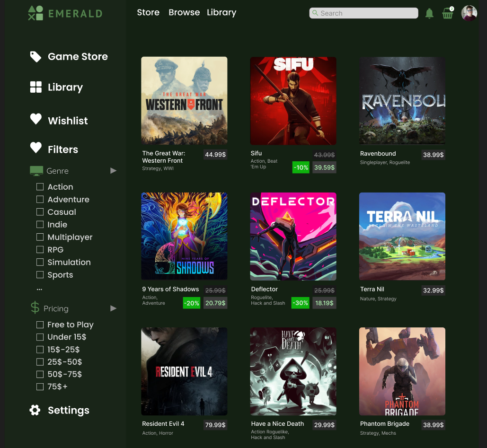The image size is (487, 448).
Task: Toggle the Indie genre checkbox
Action: (40, 224)
